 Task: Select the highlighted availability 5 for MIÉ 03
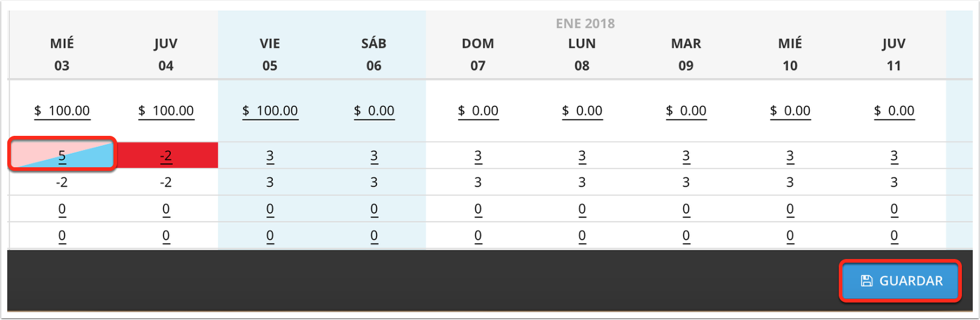62,155
